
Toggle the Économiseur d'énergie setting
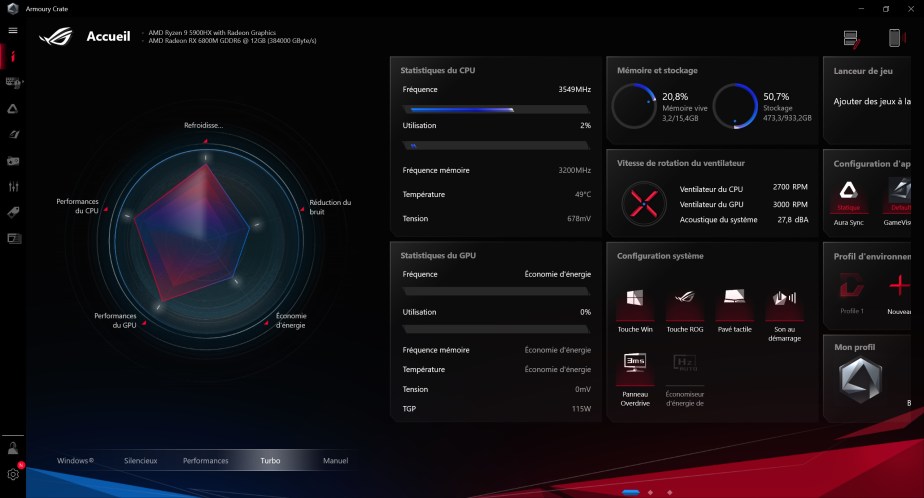point(685,379)
